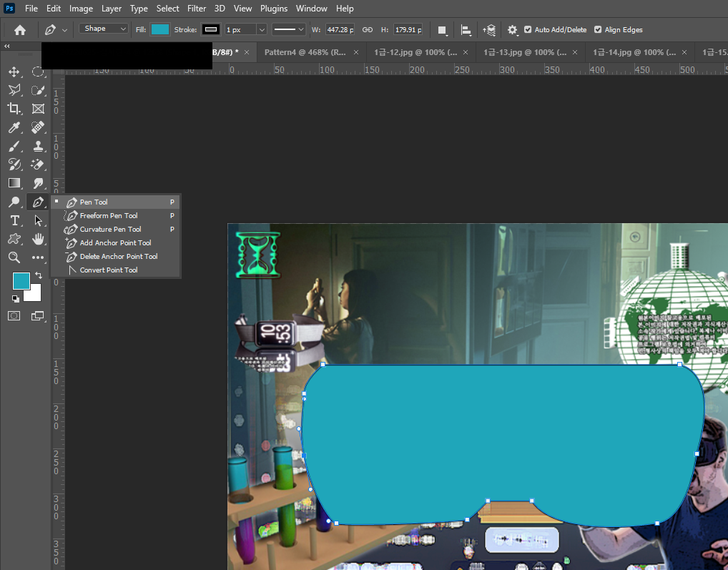Select the Brush tool

[x=14, y=146]
